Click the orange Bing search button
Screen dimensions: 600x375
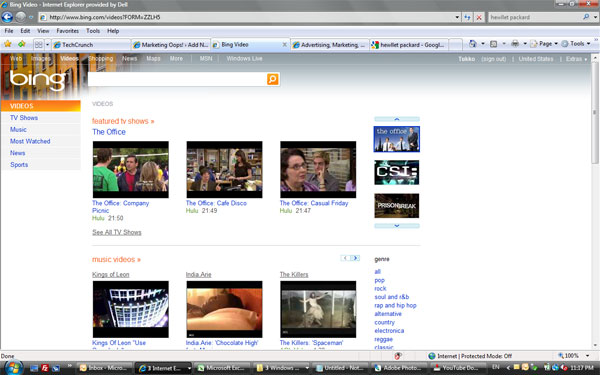click(272, 79)
